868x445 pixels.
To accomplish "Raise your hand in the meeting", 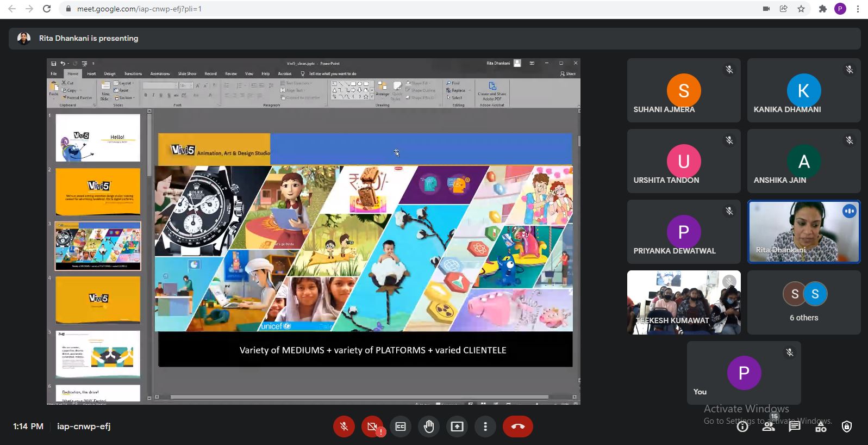I will [x=429, y=427].
